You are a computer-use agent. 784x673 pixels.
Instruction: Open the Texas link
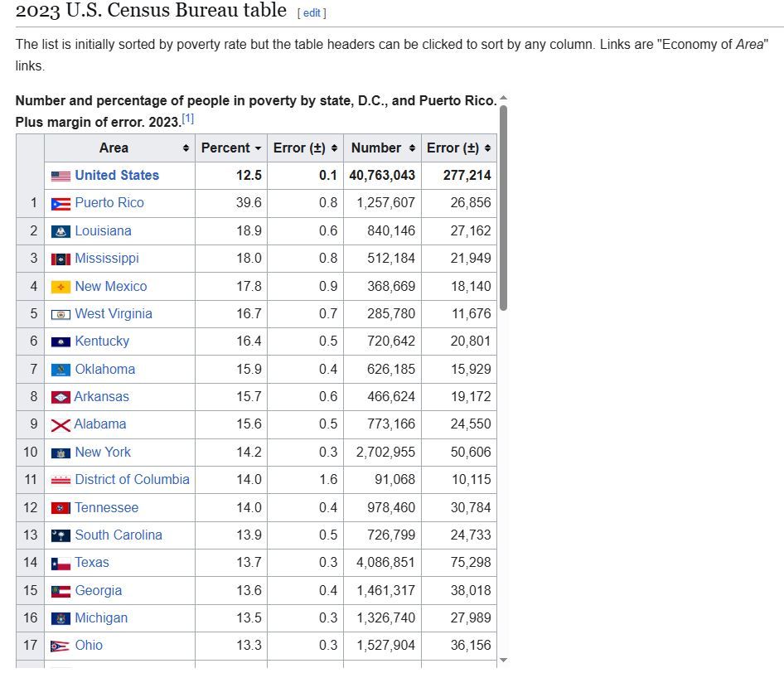point(92,563)
